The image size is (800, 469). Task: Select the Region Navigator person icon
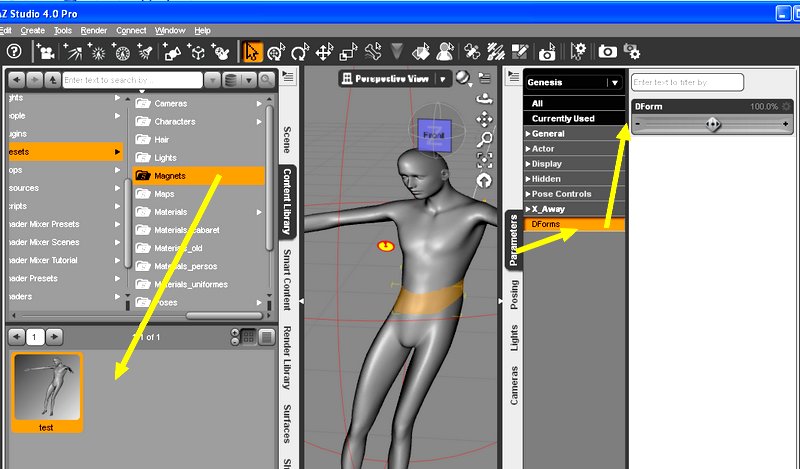tap(445, 52)
